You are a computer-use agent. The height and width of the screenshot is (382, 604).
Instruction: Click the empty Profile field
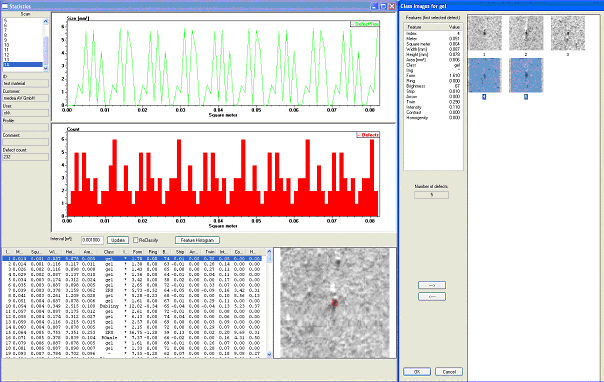pos(26,127)
